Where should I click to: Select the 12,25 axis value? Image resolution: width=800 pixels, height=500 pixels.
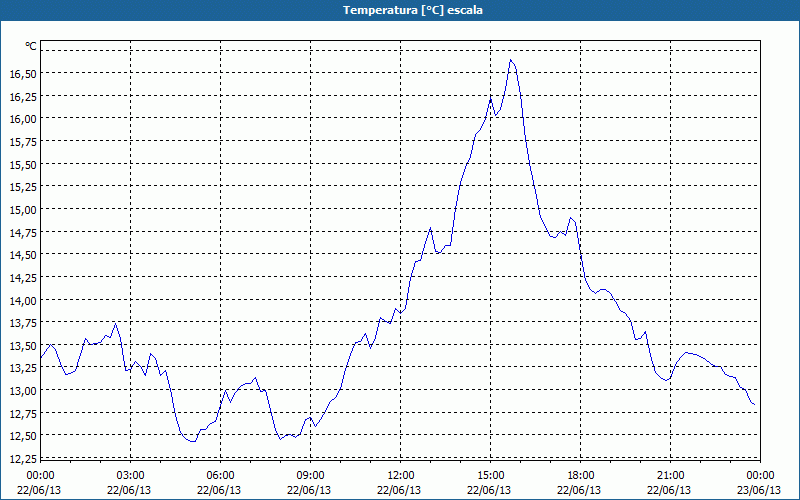[23, 459]
